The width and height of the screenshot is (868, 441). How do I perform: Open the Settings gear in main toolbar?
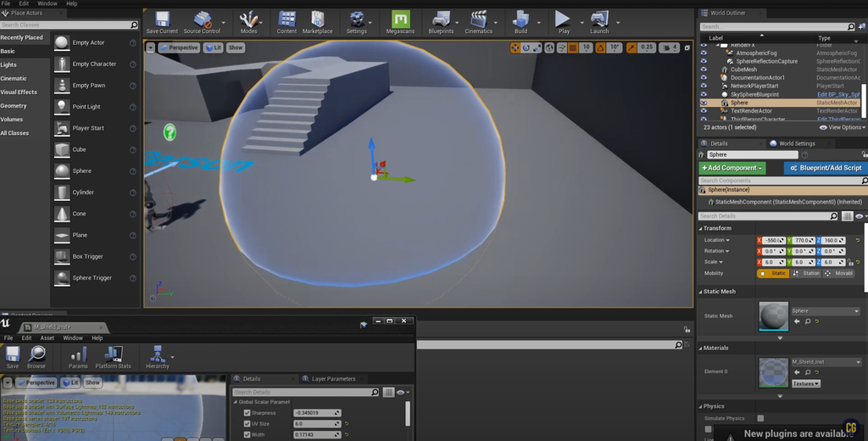click(357, 22)
